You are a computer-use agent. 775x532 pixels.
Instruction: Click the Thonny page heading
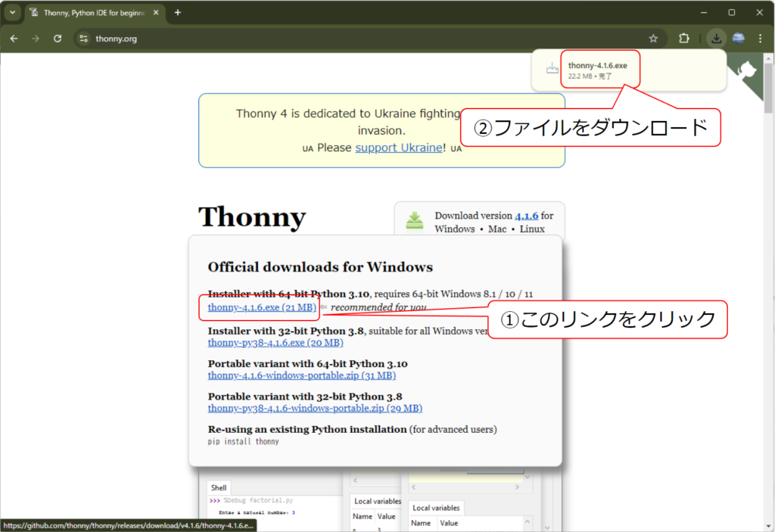[x=252, y=217]
